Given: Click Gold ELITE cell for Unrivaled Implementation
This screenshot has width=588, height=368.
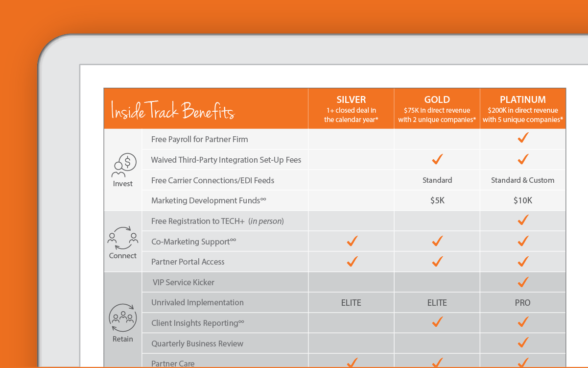Looking at the screenshot, I should (x=437, y=303).
